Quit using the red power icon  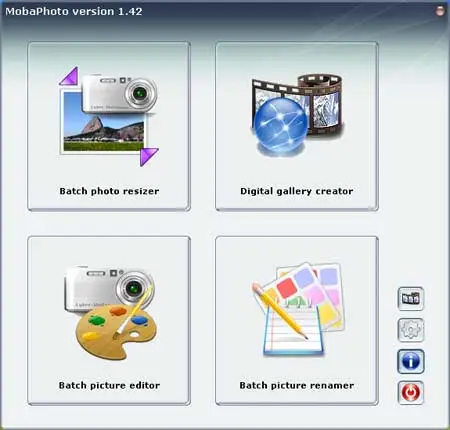click(411, 392)
